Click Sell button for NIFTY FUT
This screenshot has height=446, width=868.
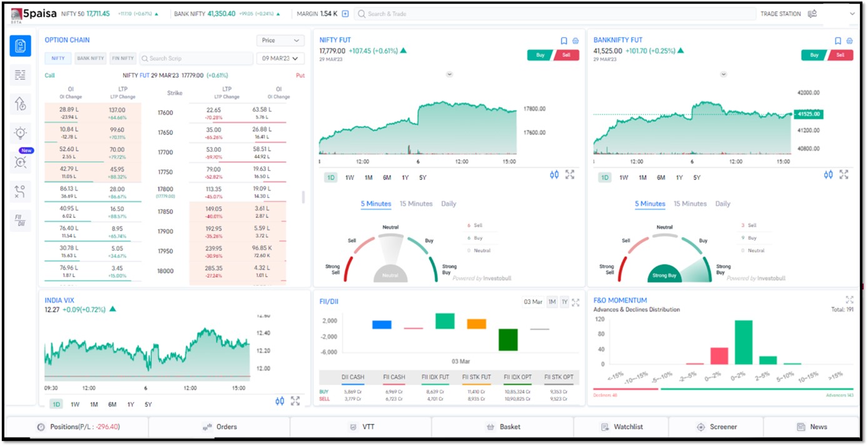coord(566,55)
